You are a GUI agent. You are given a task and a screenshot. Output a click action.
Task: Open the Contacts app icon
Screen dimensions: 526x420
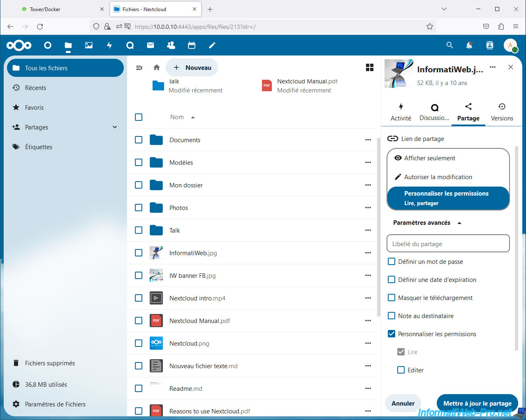pos(171,45)
